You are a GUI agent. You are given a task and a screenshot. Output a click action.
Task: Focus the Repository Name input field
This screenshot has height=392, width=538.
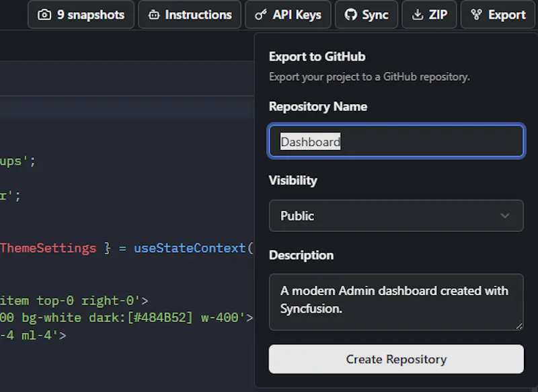396,141
